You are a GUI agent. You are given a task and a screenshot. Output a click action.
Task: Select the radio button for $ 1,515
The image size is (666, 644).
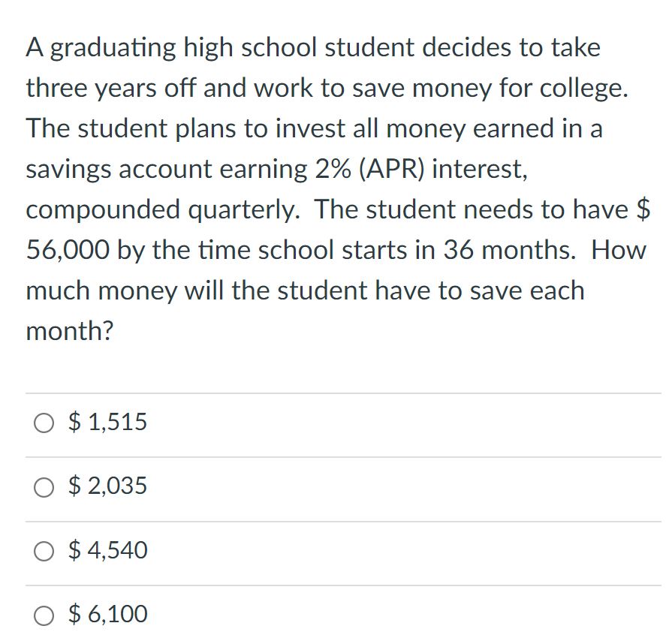pos(44,423)
